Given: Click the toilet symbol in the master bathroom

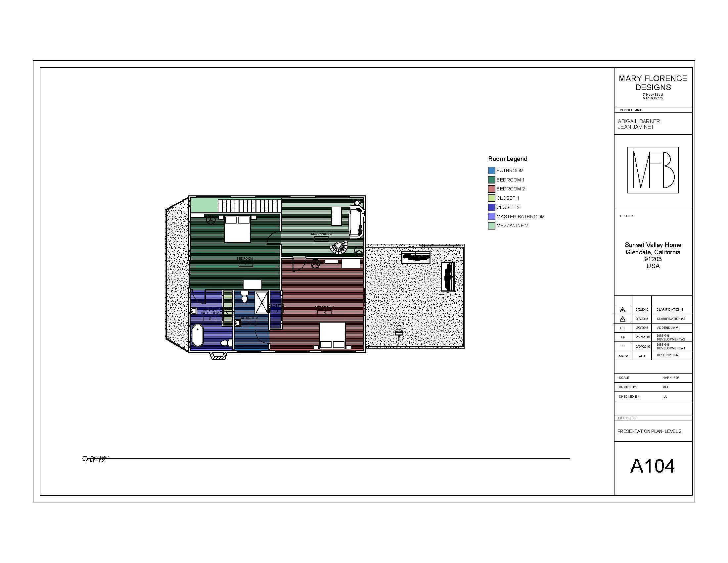Looking at the screenshot, I should [227, 343].
